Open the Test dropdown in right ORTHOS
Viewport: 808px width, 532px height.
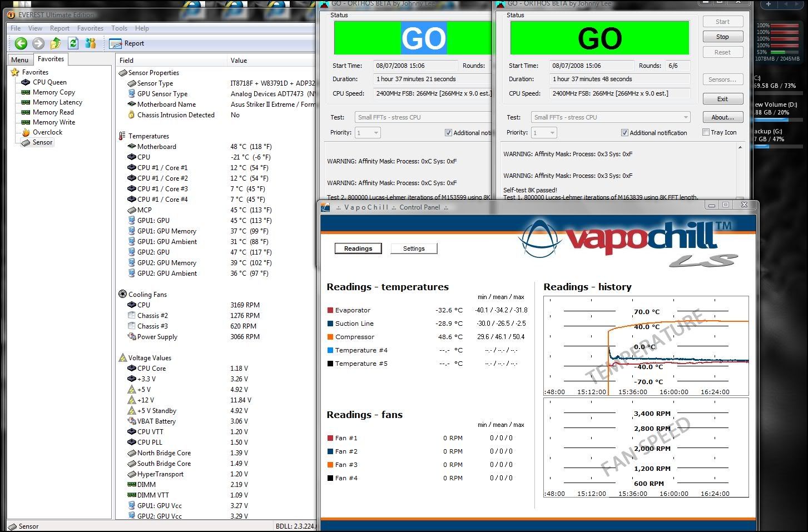[x=686, y=117]
